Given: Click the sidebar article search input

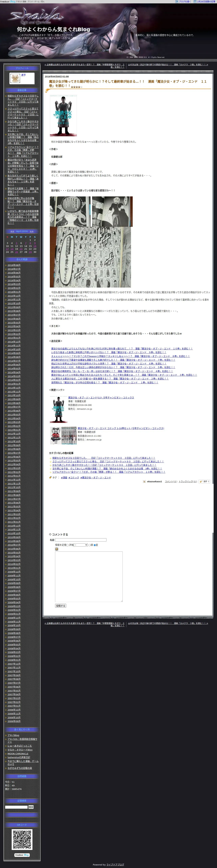Looking at the screenshot, I should tap(16, 807).
